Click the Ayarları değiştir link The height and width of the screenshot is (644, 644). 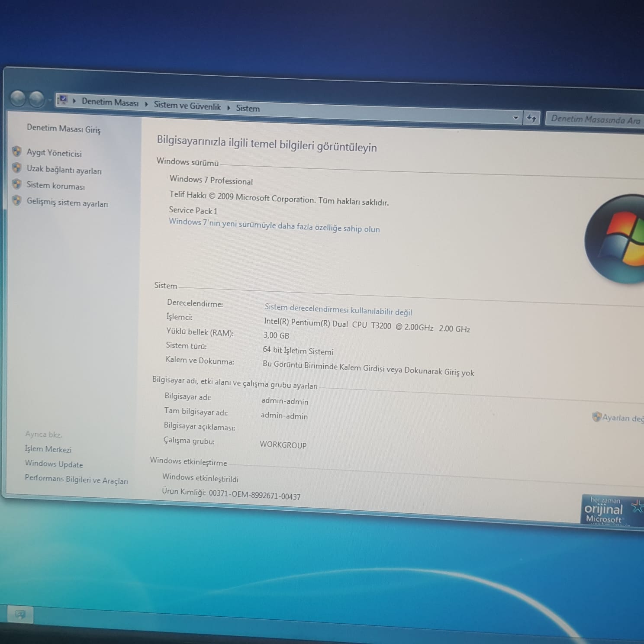[623, 418]
